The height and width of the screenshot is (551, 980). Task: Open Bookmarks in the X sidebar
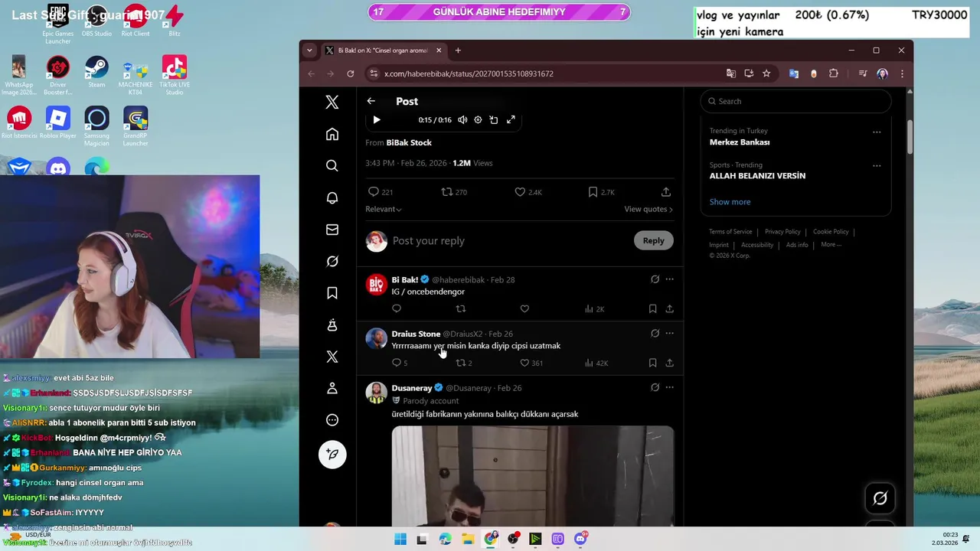coord(332,293)
